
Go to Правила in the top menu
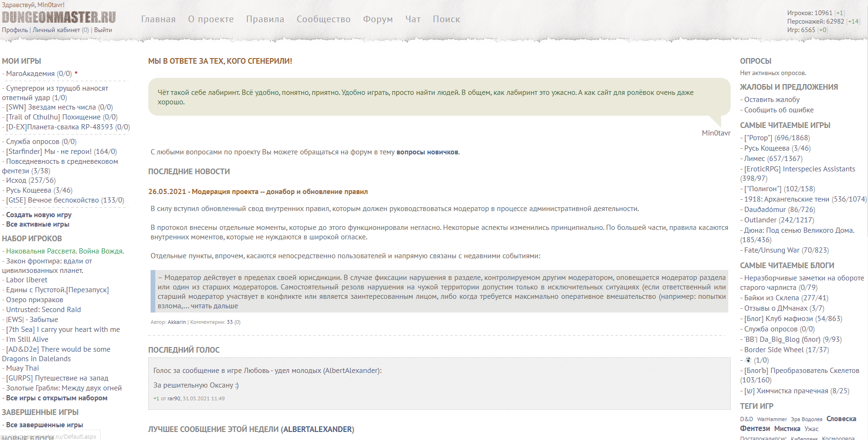coord(265,19)
